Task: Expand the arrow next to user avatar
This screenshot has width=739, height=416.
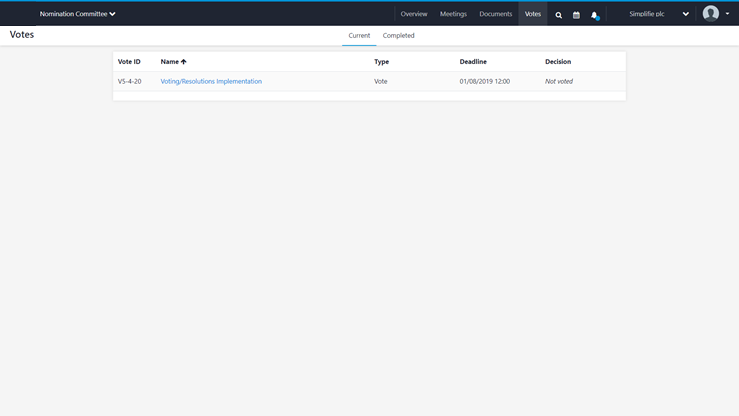Action: click(727, 14)
